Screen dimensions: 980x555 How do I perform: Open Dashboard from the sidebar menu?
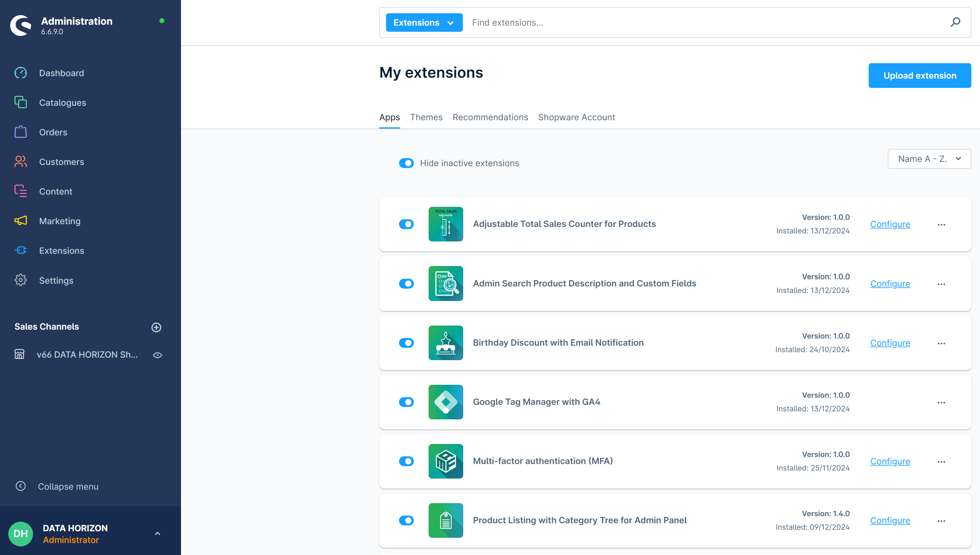(61, 73)
